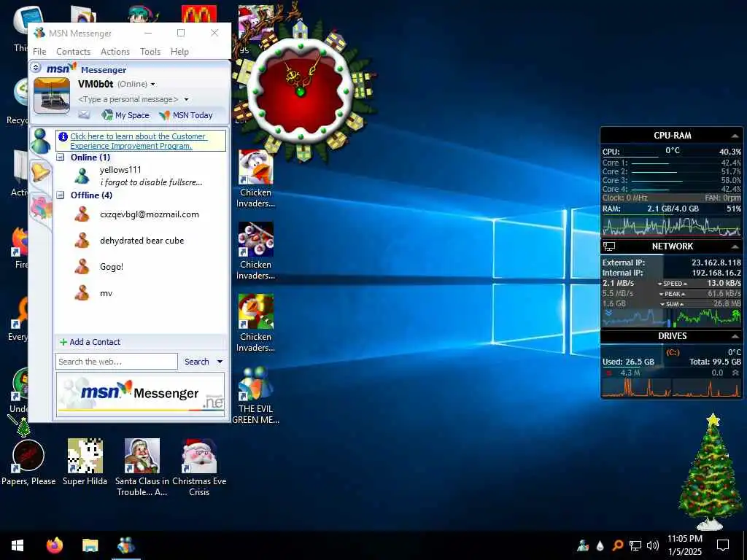Open the Search options dropdown arrow
The image size is (747, 560).
220,362
